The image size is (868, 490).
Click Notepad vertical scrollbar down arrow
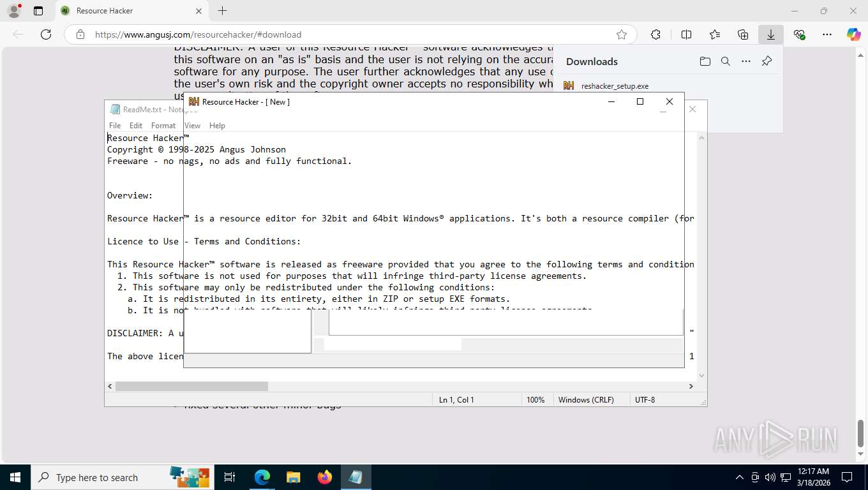702,376
